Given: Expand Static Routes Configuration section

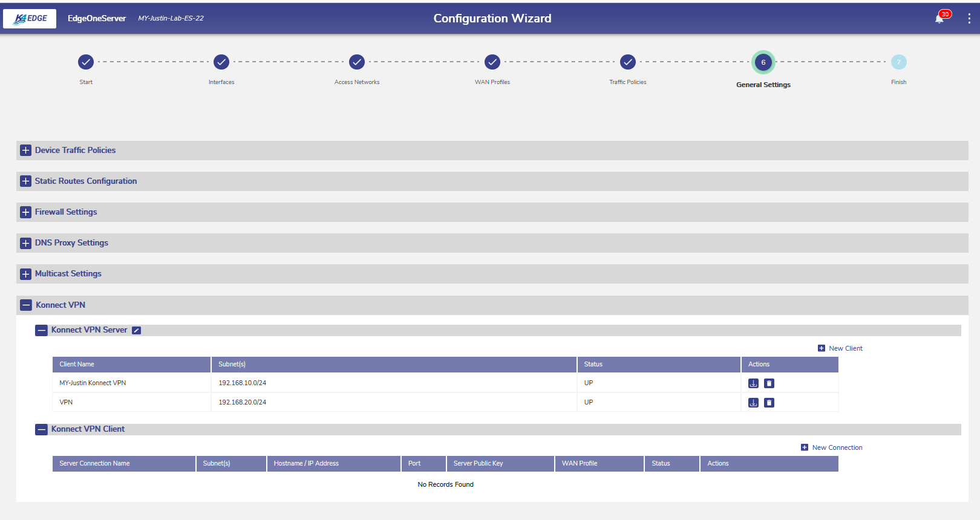Looking at the screenshot, I should [25, 181].
